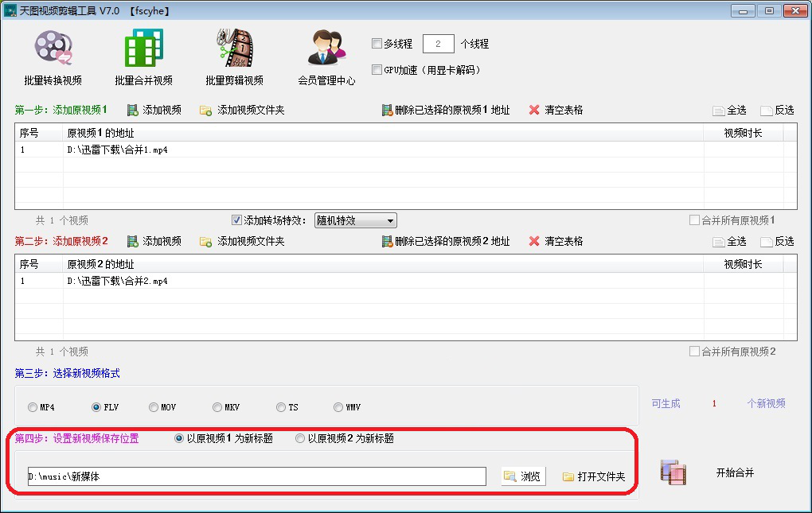812x513 pixels.
Task: Click the 打开文件夹 button
Action: [x=594, y=476]
